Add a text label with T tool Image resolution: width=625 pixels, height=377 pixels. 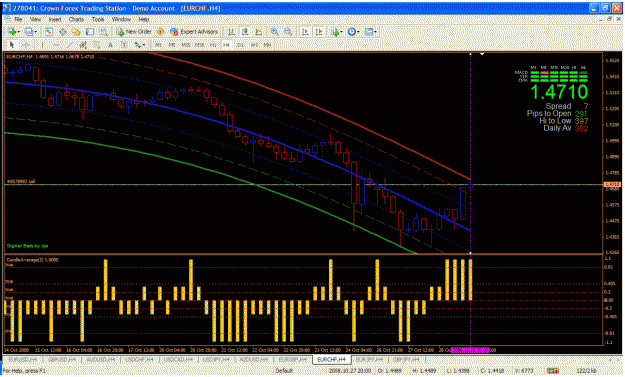124,45
